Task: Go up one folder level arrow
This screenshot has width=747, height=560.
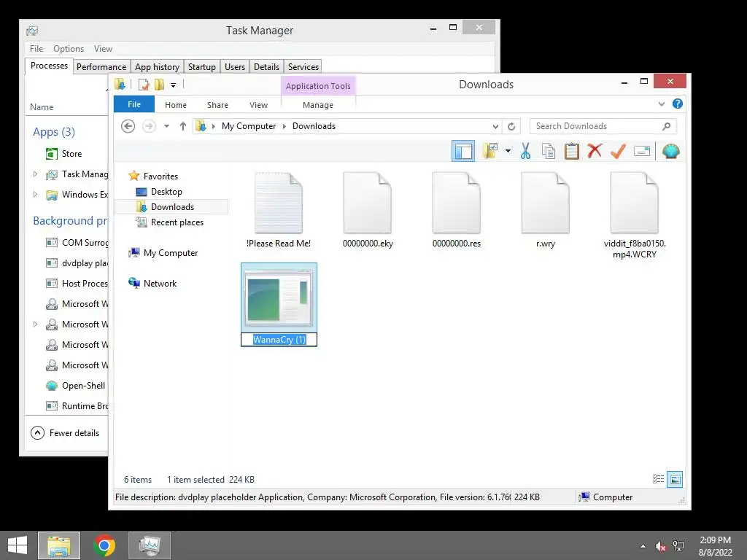Action: click(x=183, y=126)
